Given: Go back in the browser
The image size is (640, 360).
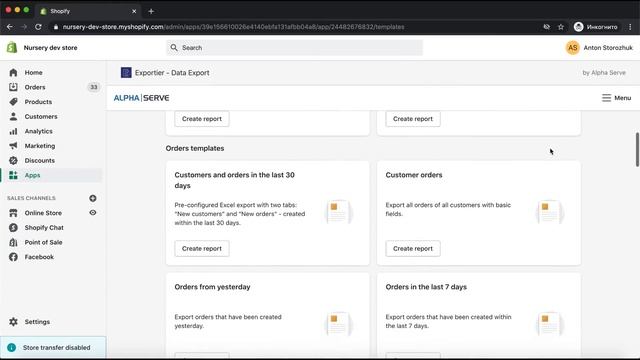Looking at the screenshot, I should click(x=10, y=27).
